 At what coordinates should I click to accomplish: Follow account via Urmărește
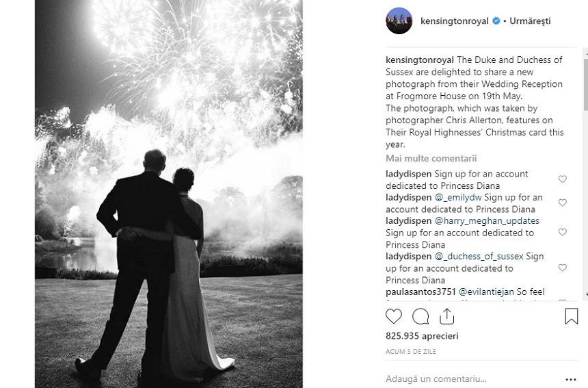tap(530, 21)
